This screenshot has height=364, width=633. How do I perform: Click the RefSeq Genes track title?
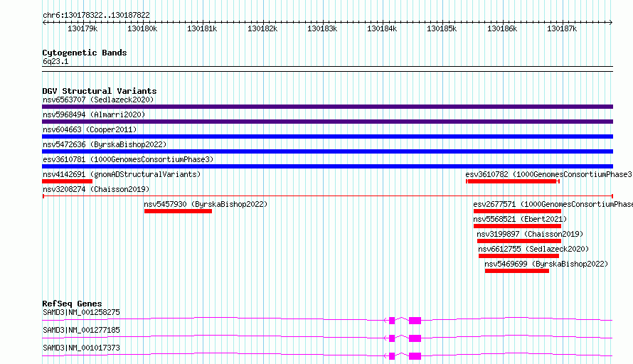[72, 304]
